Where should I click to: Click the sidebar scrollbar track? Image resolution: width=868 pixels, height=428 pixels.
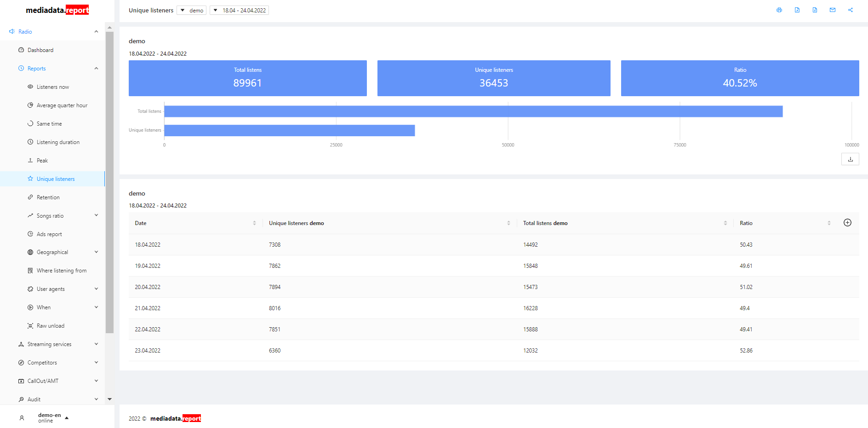pos(109,364)
